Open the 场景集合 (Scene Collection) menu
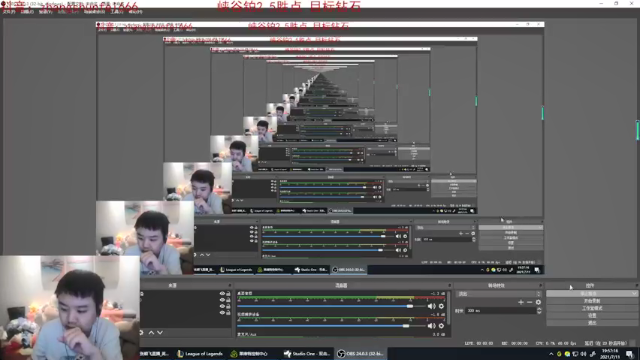 [x=94, y=12]
